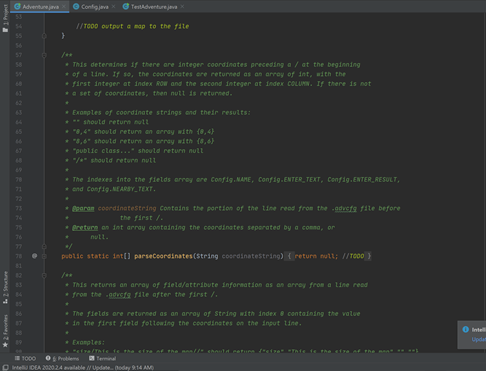This screenshot has height=371, width=486.
Task: Click line number 57 in the gutter
Action: 19,55
